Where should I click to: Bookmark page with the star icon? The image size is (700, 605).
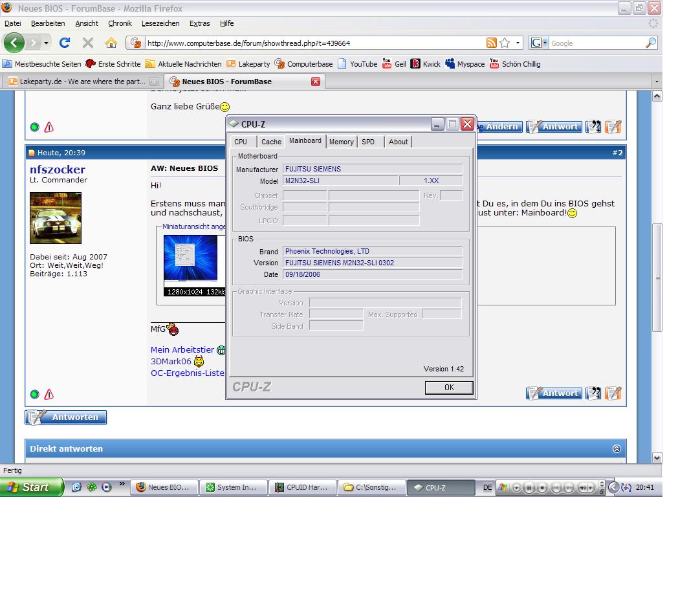505,43
